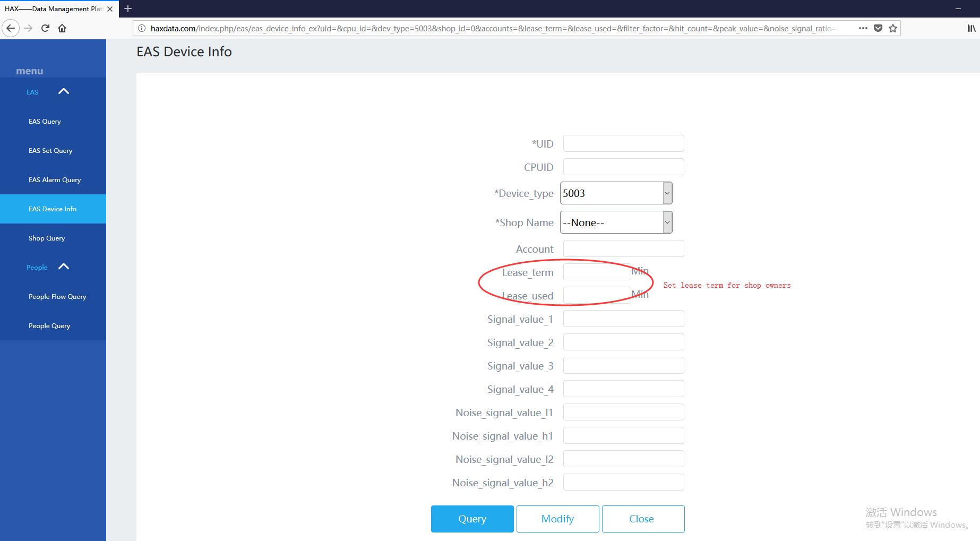Open page actions three-dot menu in address bar
Screen dimensions: 980x541
pos(863,28)
